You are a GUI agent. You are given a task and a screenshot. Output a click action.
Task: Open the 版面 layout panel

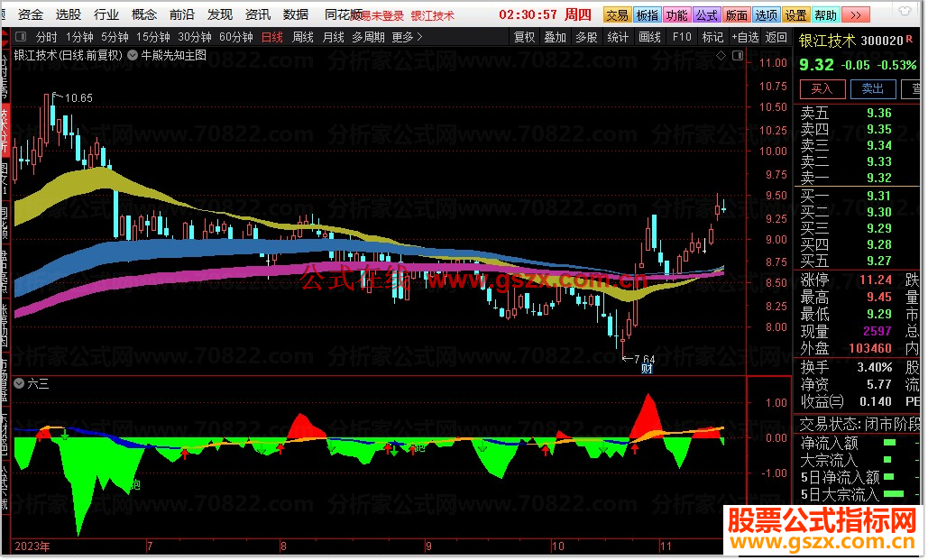[735, 14]
